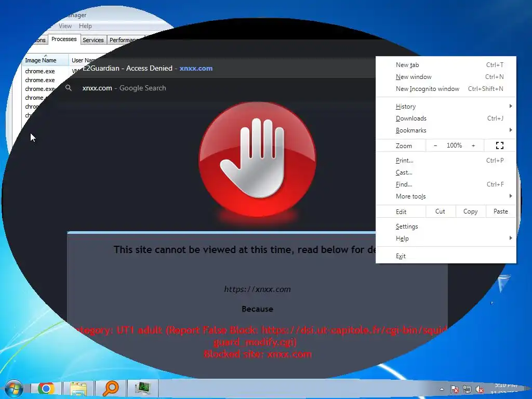Select third chrome.exe process row
Image resolution: width=532 pixels, height=399 pixels.
click(x=40, y=89)
